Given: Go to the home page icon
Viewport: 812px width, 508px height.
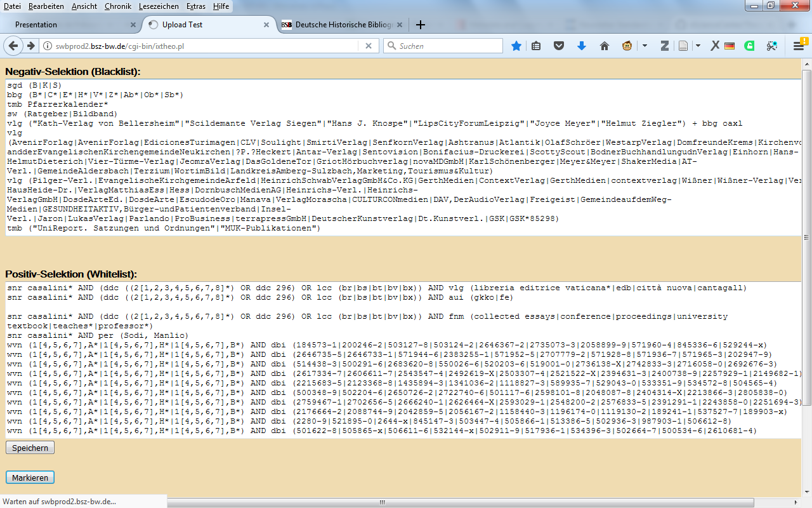Looking at the screenshot, I should coord(604,46).
